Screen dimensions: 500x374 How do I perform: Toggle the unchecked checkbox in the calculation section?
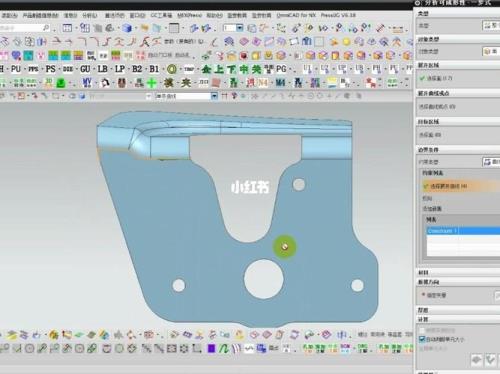tap(422, 330)
